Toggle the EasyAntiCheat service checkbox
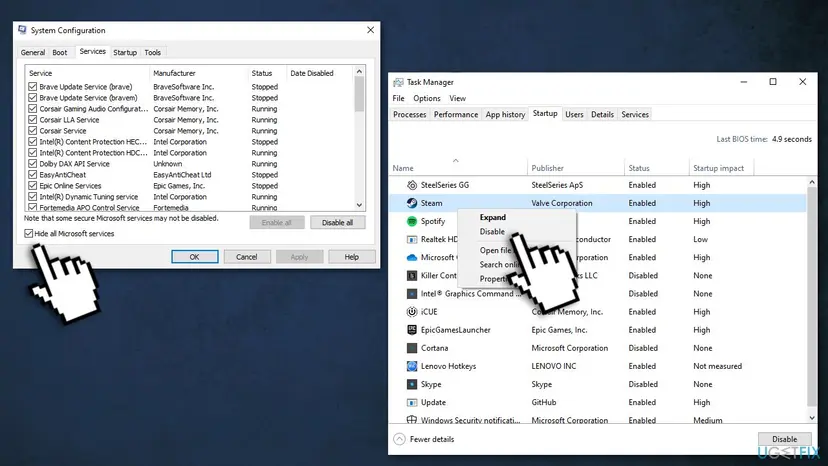Viewport: 828px width, 466px height. click(33, 175)
